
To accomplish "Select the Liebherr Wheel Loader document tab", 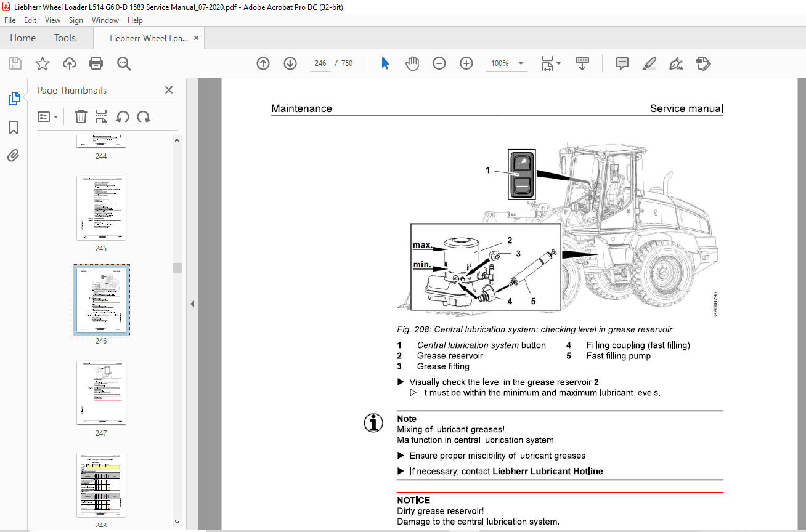I will coord(149,38).
